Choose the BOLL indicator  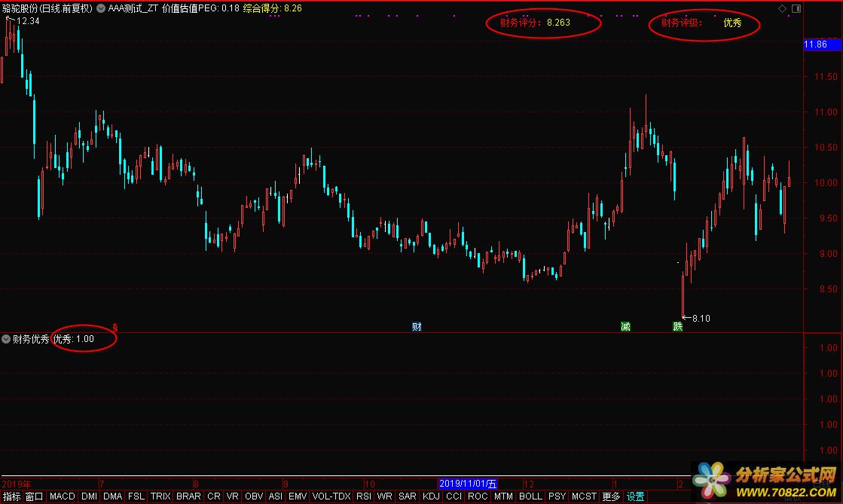[530, 496]
